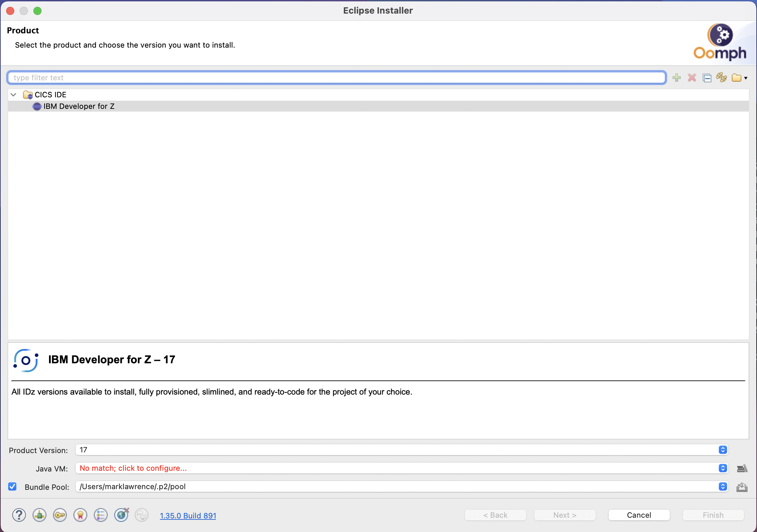Image resolution: width=757 pixels, height=532 pixels.
Task: Click the manage bundle pools icon
Action: (742, 487)
